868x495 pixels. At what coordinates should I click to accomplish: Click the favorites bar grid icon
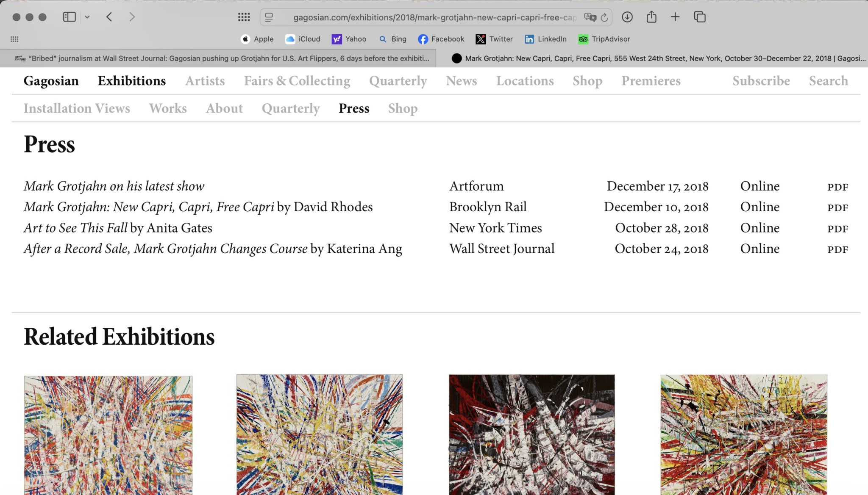pyautogui.click(x=14, y=39)
